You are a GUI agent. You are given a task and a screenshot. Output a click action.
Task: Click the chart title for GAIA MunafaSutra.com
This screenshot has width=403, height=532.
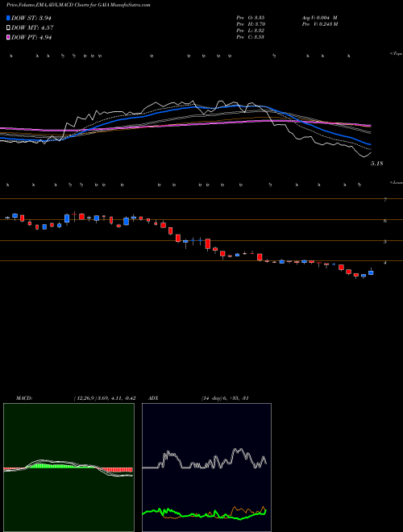pos(79,5)
